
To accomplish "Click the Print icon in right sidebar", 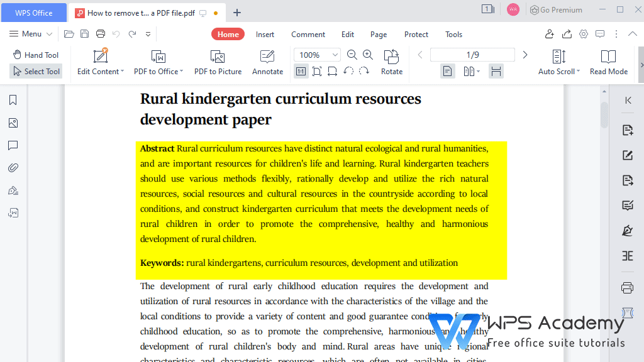I will tap(627, 287).
